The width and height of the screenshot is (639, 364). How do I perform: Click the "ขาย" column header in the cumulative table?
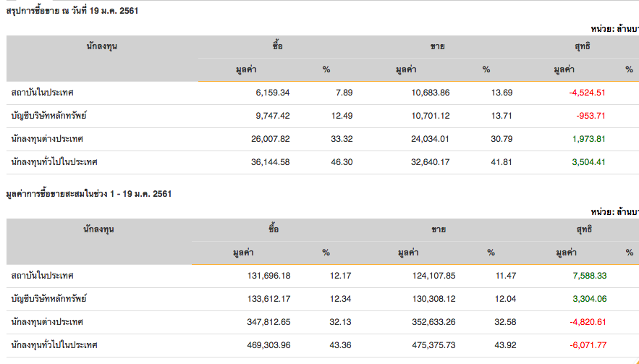tap(438, 229)
